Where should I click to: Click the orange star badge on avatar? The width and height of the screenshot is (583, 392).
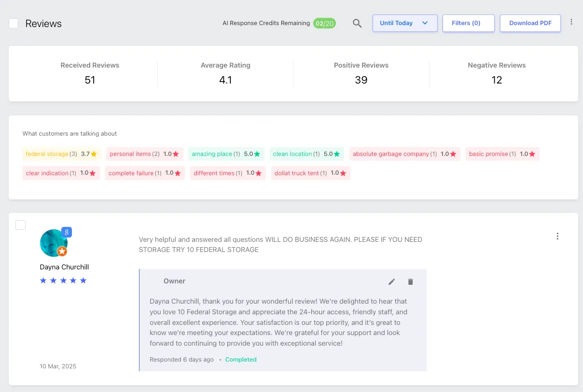pos(62,251)
